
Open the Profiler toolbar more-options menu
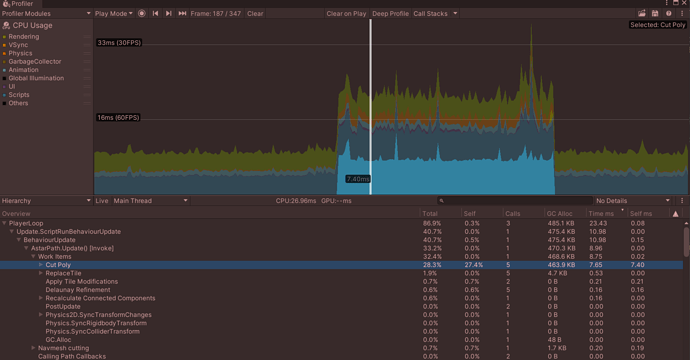click(x=682, y=14)
